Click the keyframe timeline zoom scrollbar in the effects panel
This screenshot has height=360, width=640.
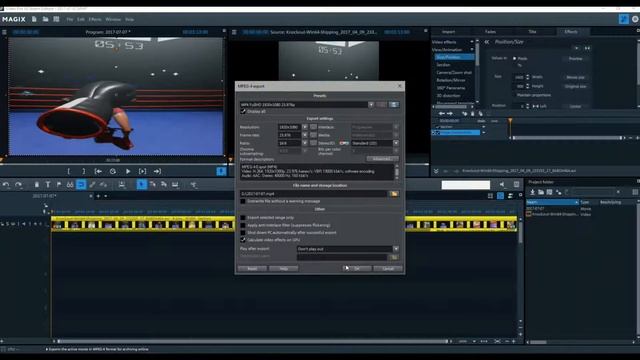567,138
